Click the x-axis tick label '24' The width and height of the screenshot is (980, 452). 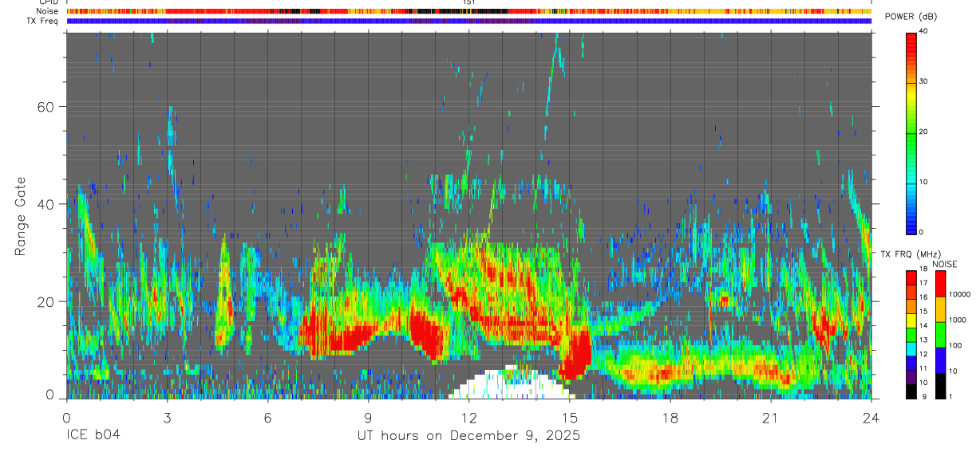[871, 418]
